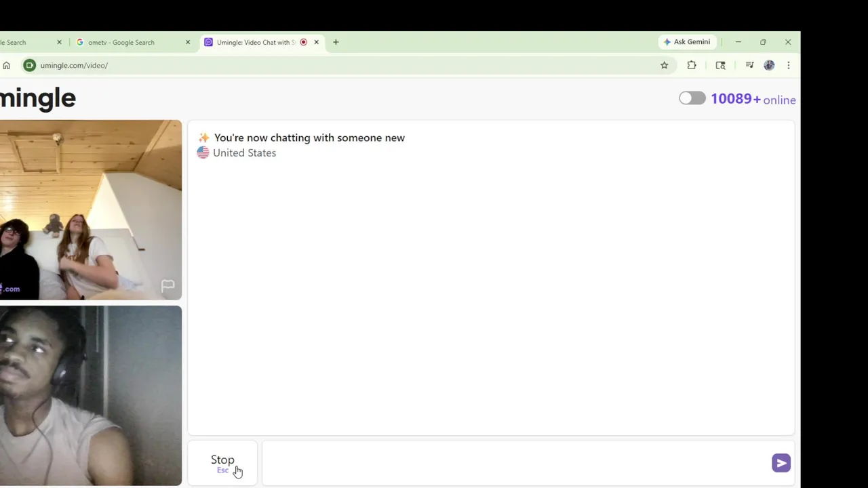Go to browser Home icon

[6, 65]
